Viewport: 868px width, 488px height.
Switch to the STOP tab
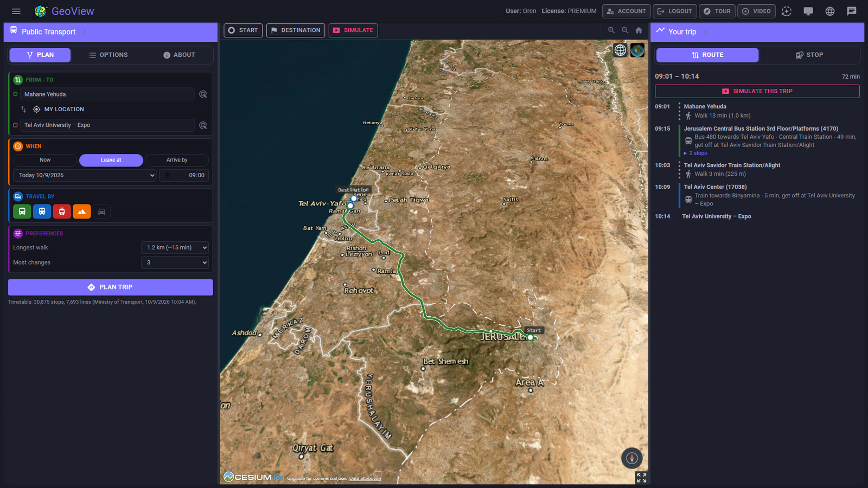click(x=809, y=55)
